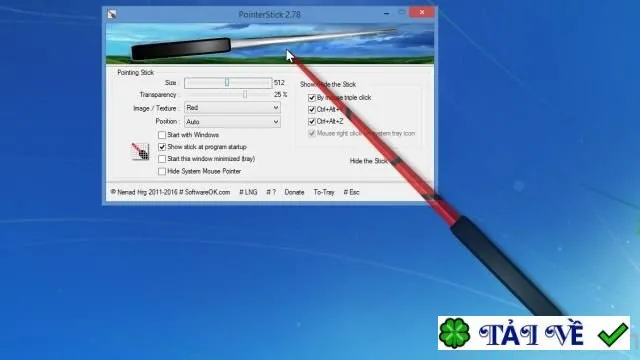Open the # ? help menu
The image size is (640, 360).
[271, 192]
